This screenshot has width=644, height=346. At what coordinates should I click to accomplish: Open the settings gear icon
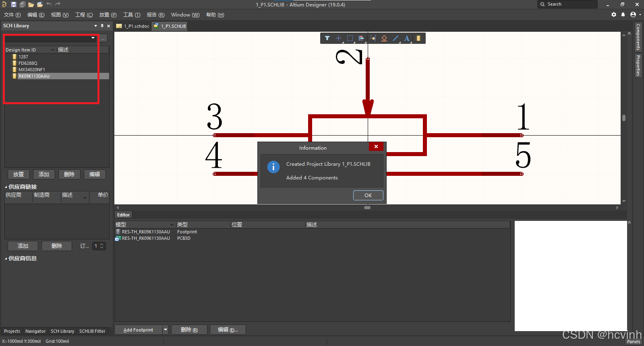(x=614, y=14)
